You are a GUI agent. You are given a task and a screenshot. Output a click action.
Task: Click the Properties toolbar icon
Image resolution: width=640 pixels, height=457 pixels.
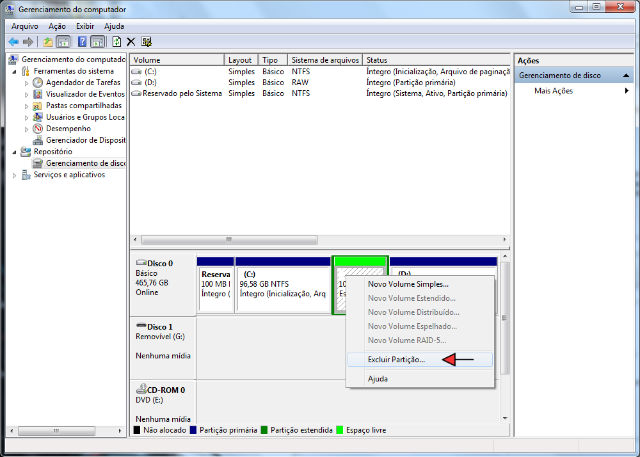(147, 42)
